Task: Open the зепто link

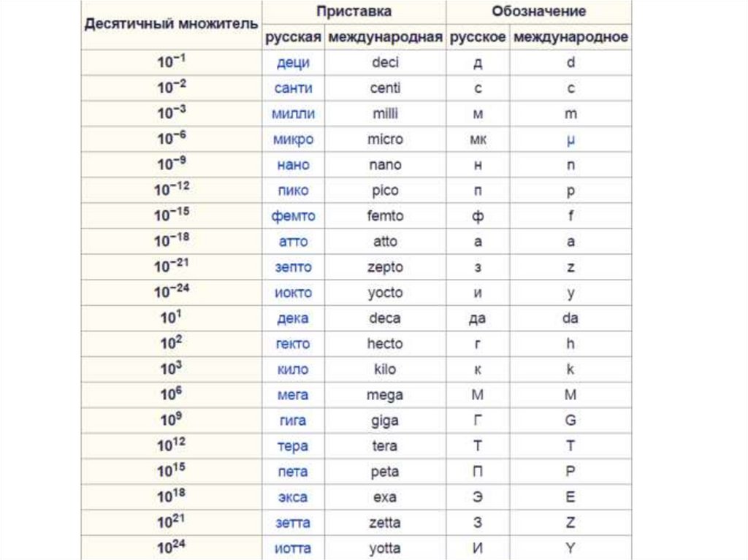Action: pos(292,267)
